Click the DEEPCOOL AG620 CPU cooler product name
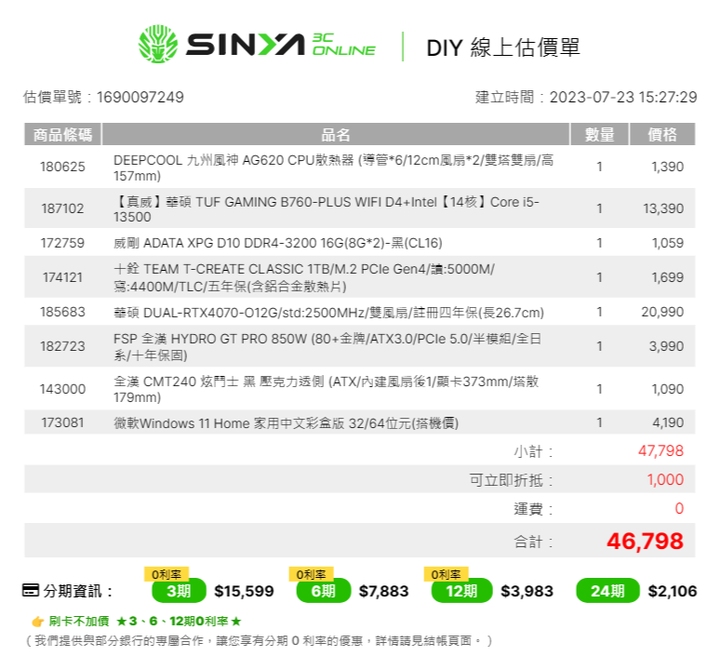The height and width of the screenshot is (670, 720). [x=333, y=168]
